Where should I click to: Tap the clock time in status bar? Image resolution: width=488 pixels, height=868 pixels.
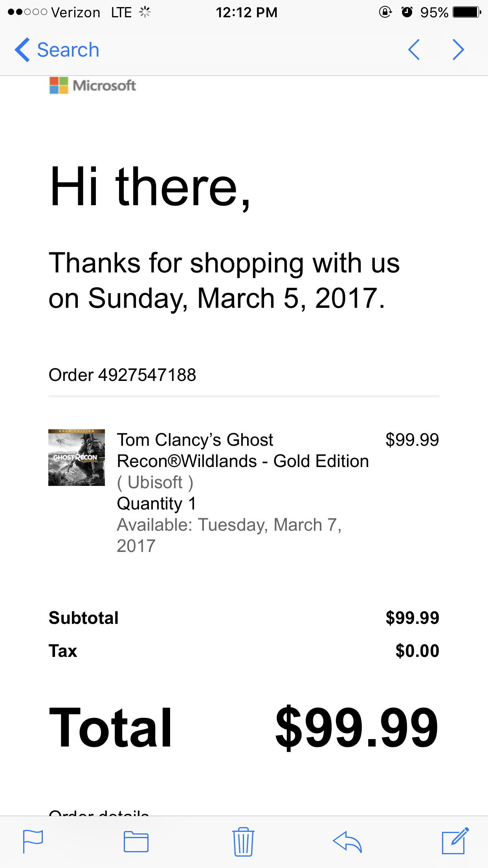pyautogui.click(x=246, y=13)
